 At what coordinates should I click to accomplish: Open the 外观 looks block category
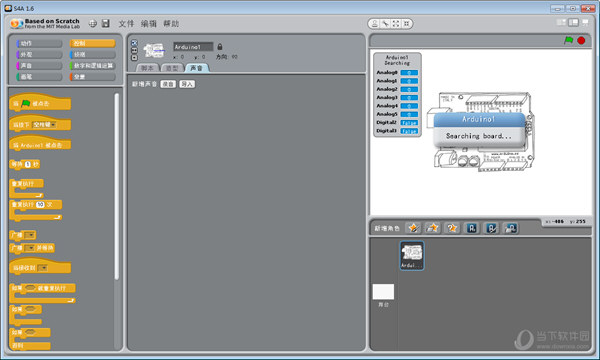click(x=39, y=54)
